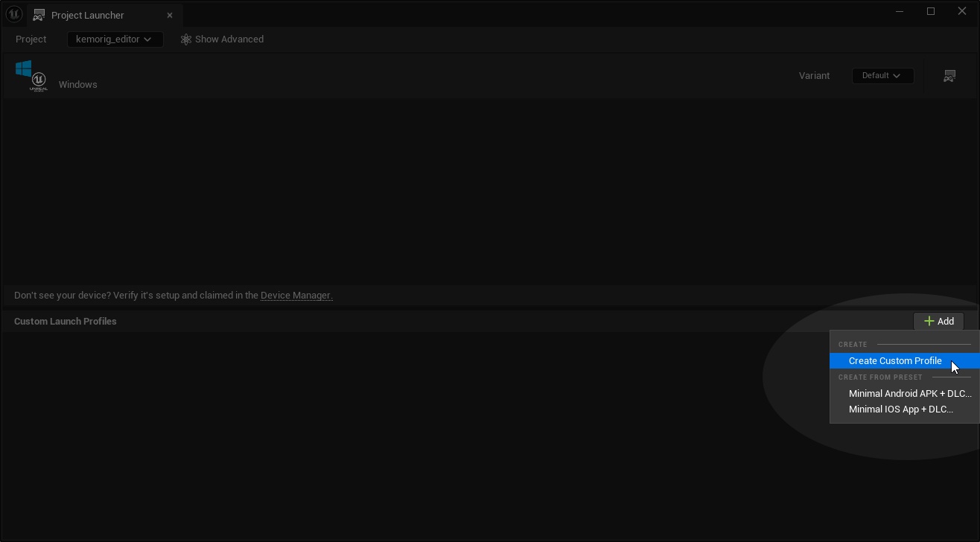Open the Device Manager link

point(296,296)
